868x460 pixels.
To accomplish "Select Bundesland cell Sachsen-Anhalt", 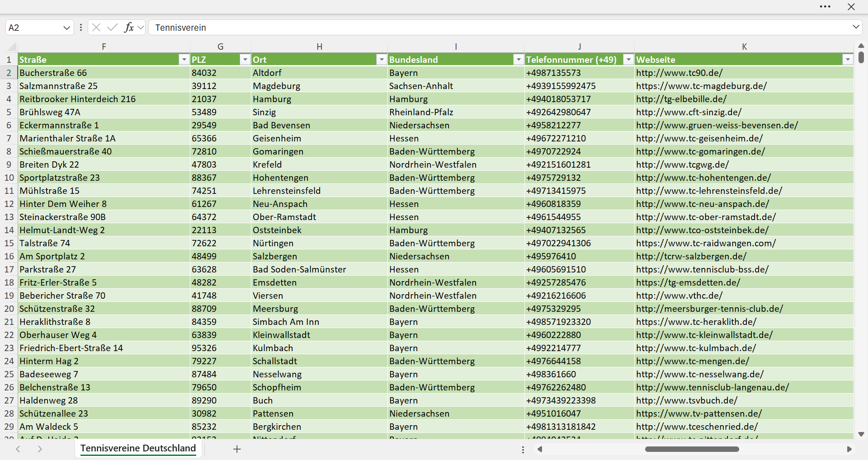I will [456, 86].
